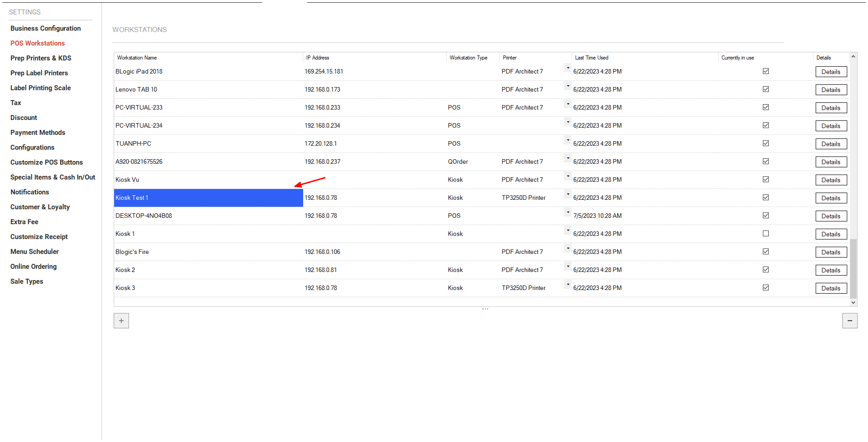Enable 'Currently in use' for Kiosk 1
Screen dimensions: 868x442
766,234
